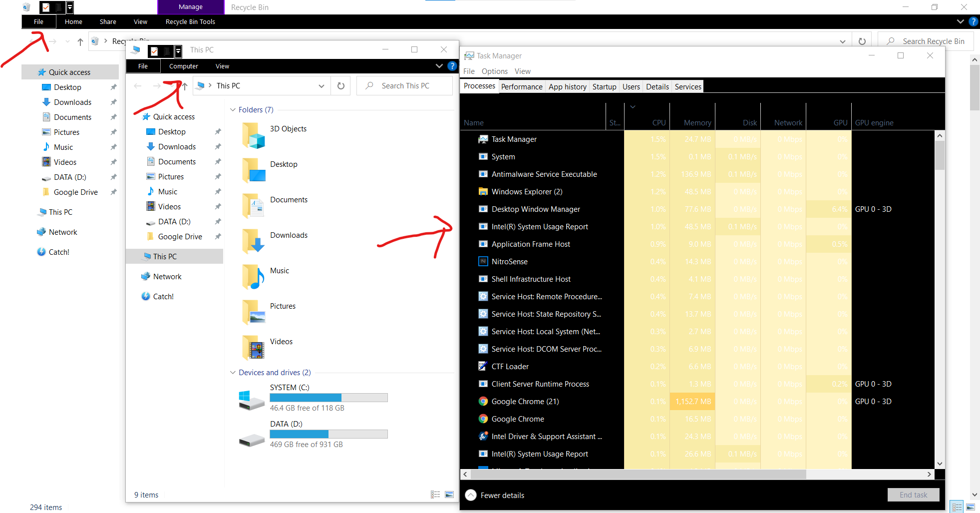The height and width of the screenshot is (513, 980).
Task: Switch This PC to details view
Action: 435,495
